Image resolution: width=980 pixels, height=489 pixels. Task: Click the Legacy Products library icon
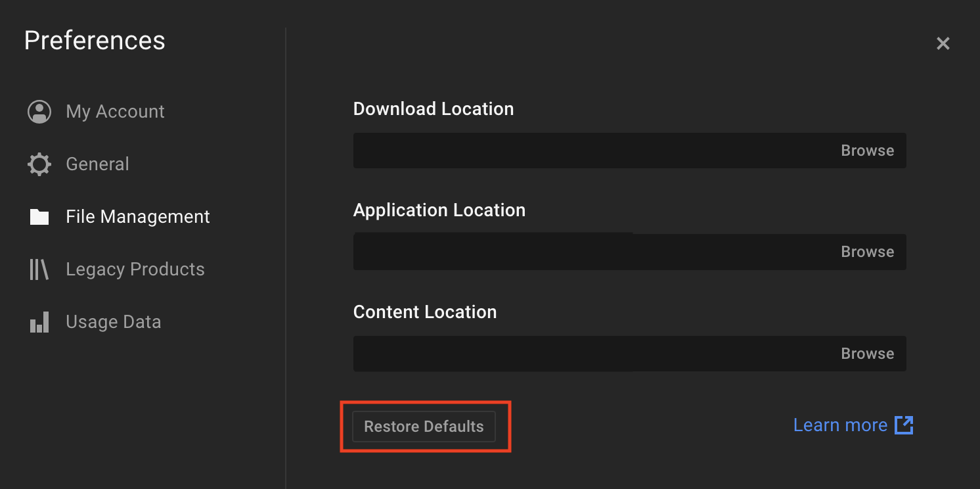coord(39,269)
